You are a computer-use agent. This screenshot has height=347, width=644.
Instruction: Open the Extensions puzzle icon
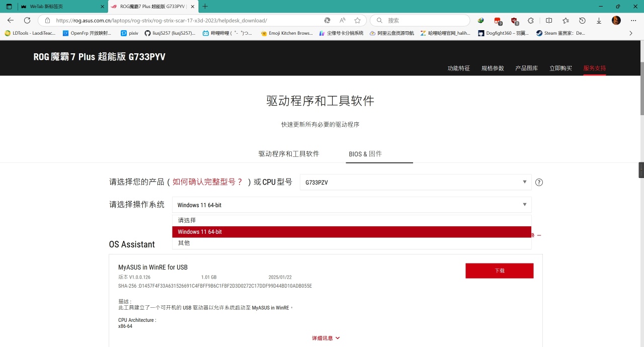point(531,21)
